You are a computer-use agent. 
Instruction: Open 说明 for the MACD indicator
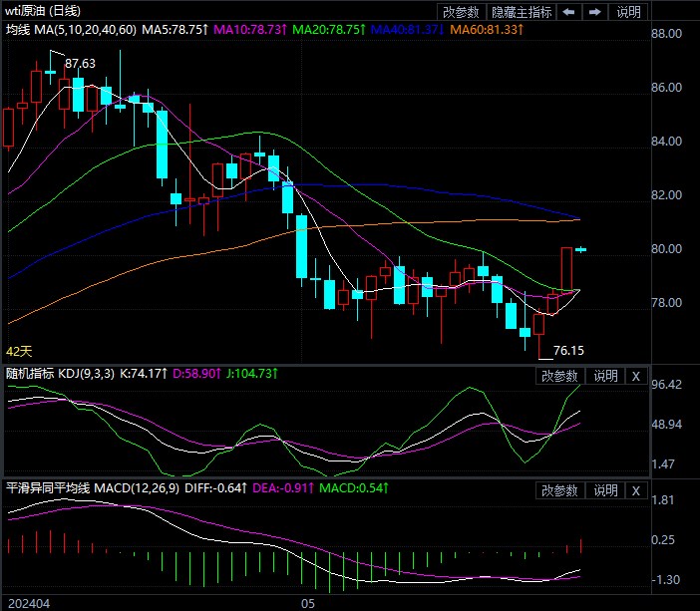click(606, 490)
